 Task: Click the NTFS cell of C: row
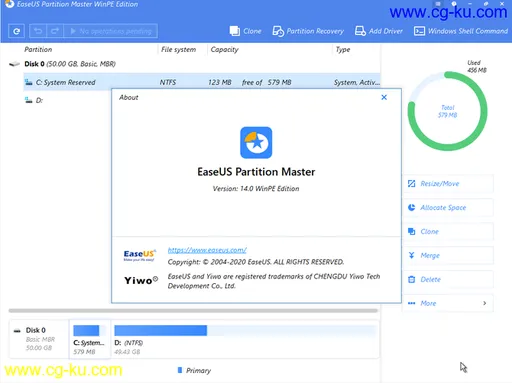[168, 82]
